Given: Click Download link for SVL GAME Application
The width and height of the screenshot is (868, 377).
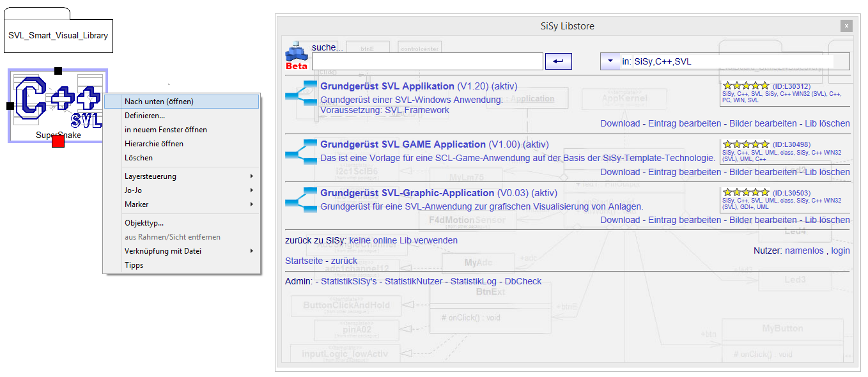Looking at the screenshot, I should pyautogui.click(x=619, y=172).
